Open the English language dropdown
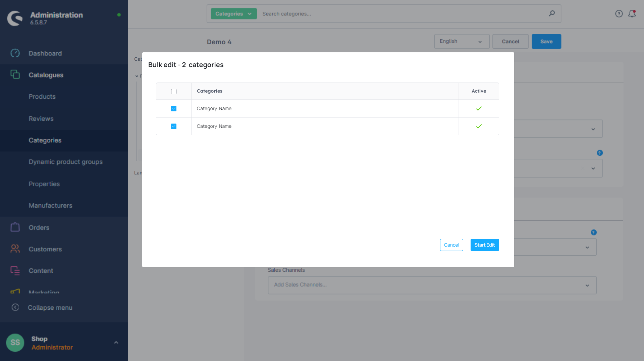This screenshot has height=361, width=644. click(x=462, y=41)
